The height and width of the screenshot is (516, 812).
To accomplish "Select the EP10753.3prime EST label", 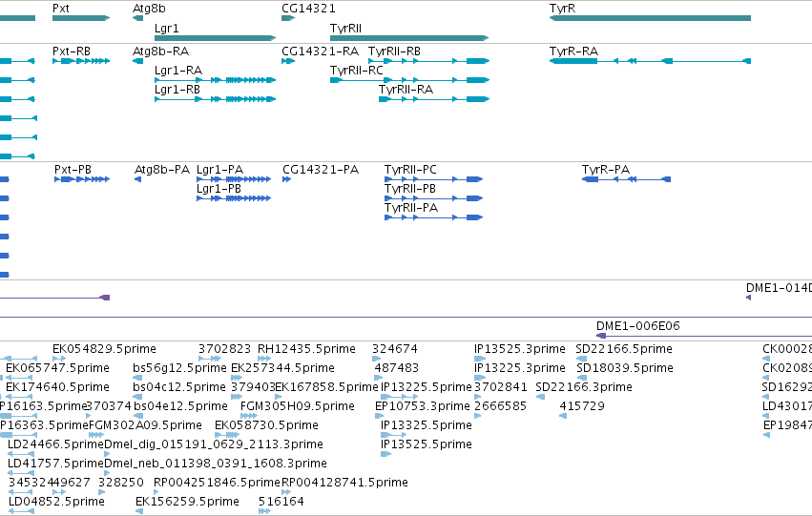I will (422, 406).
